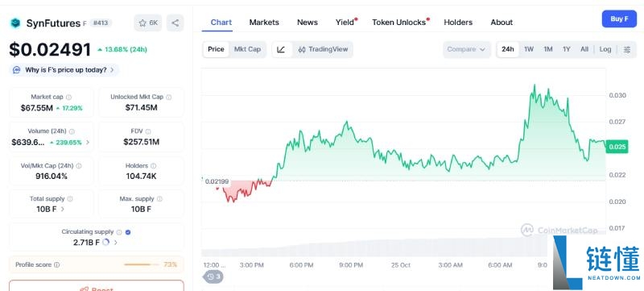Click the 6:00 PM time axis label

pyautogui.click(x=301, y=265)
